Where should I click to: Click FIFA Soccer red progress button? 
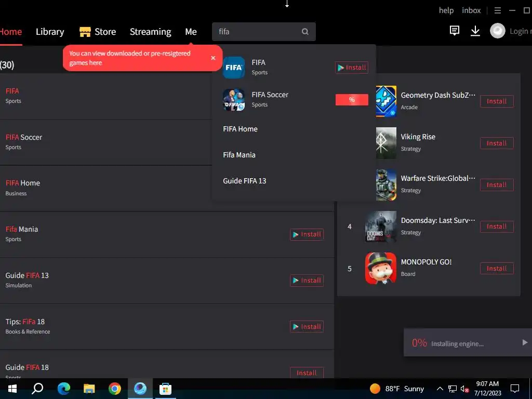coord(352,100)
